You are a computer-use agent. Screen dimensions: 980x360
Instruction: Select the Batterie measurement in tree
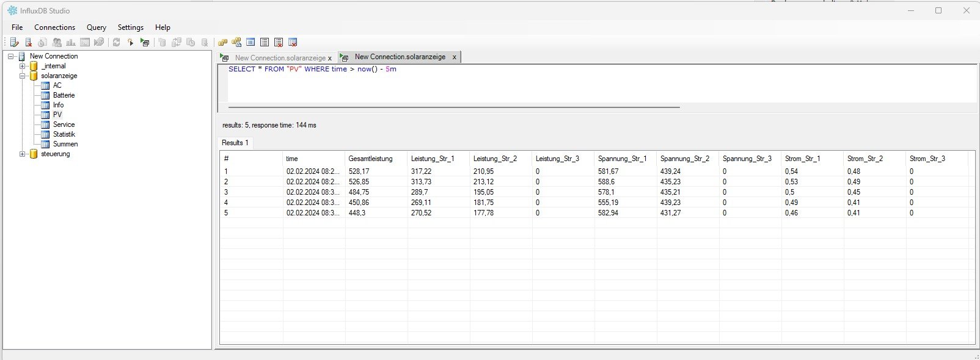64,95
